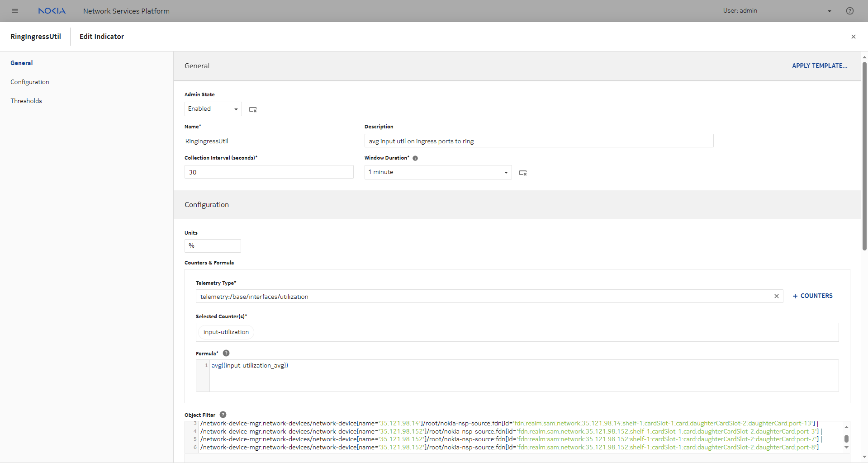Click the RingIngressUtil name value
868x467 pixels.
click(207, 141)
